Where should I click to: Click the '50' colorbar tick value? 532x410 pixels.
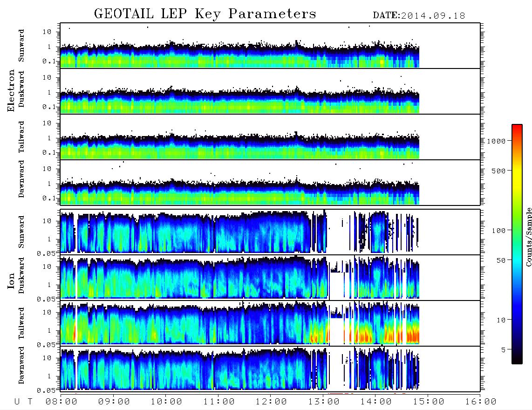[501, 260]
